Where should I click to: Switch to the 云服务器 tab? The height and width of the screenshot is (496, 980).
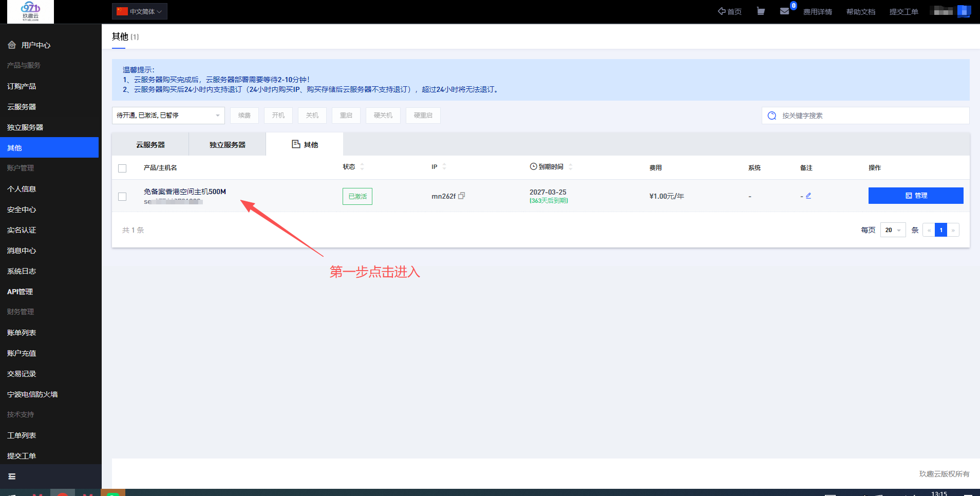tap(150, 145)
